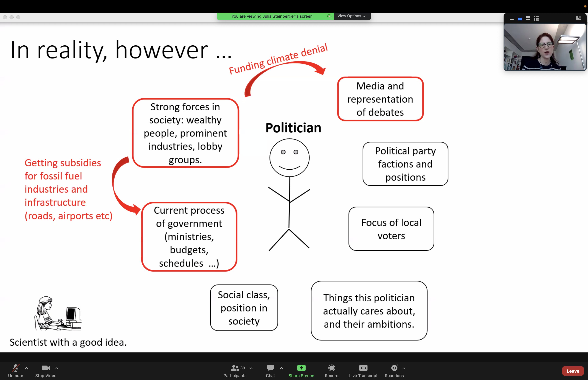Click the 'Things this politician actually cares about' box

tap(369, 311)
